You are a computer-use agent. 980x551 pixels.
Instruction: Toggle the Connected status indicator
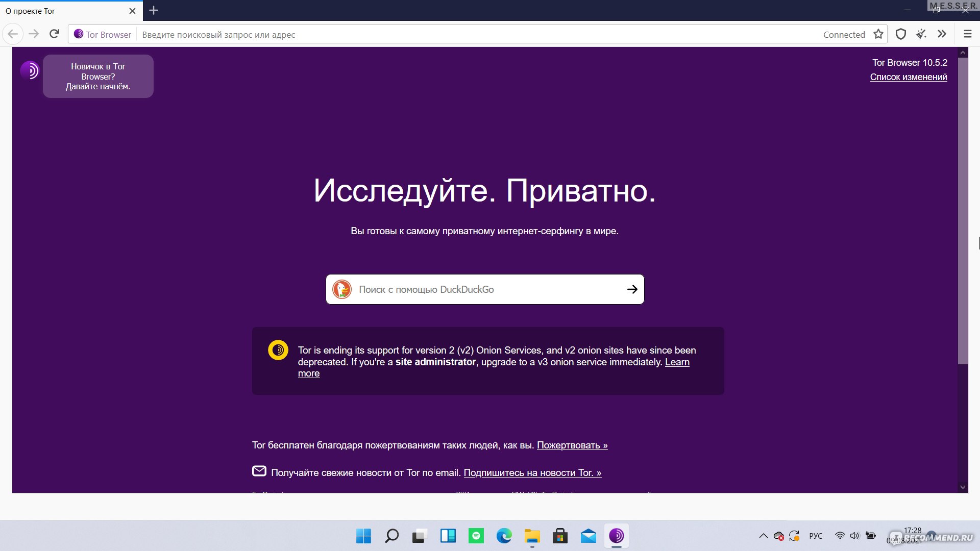pyautogui.click(x=844, y=34)
